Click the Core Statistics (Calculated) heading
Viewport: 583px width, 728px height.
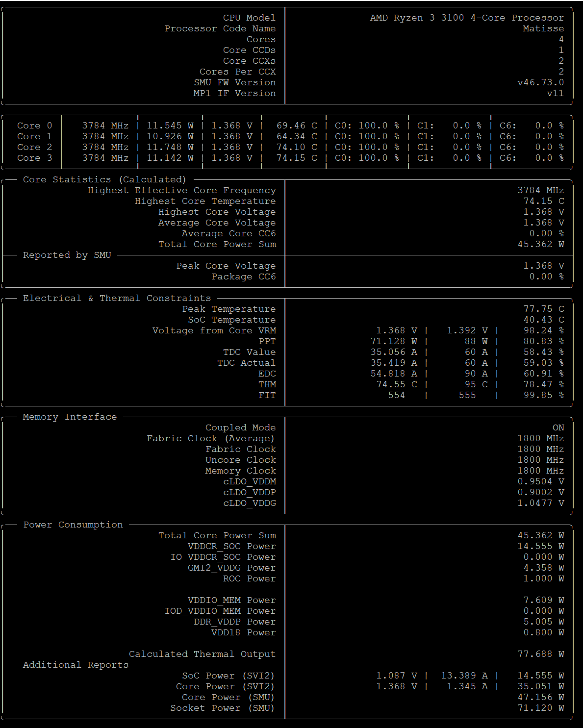click(x=104, y=179)
